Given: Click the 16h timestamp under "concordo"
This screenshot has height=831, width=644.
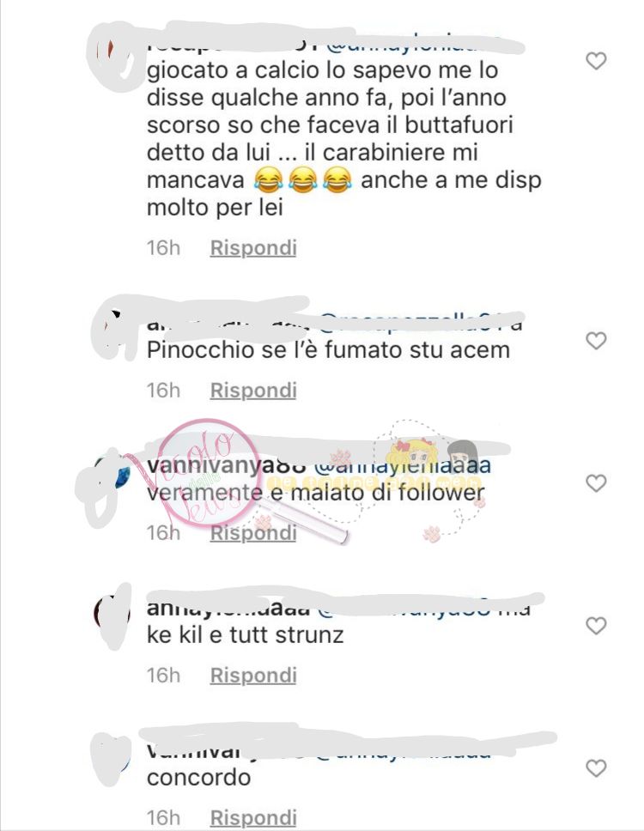Looking at the screenshot, I should [x=163, y=818].
